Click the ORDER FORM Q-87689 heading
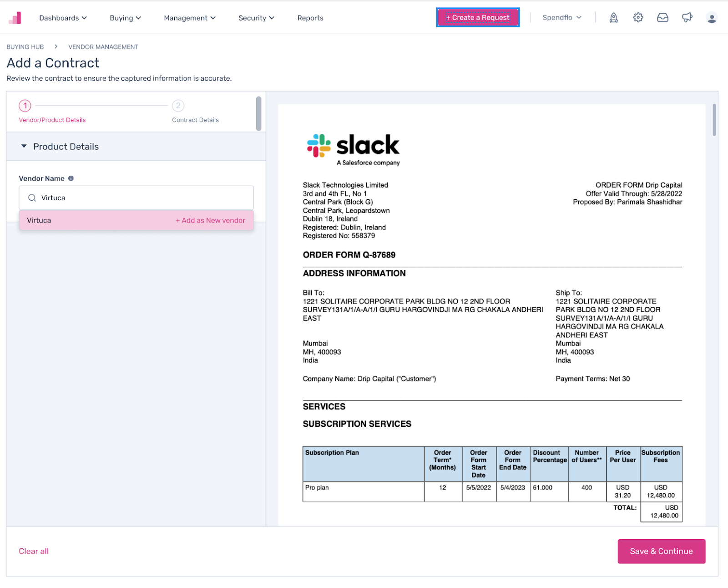The image size is (728, 588). pos(349,255)
